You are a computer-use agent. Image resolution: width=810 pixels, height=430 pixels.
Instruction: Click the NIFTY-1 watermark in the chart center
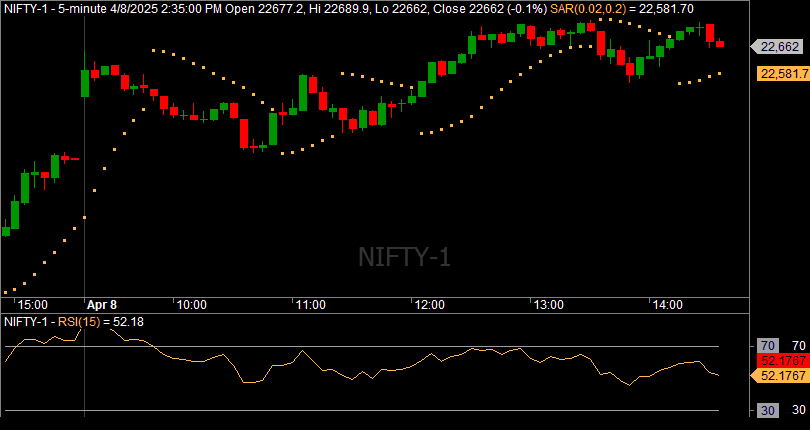coord(404,257)
